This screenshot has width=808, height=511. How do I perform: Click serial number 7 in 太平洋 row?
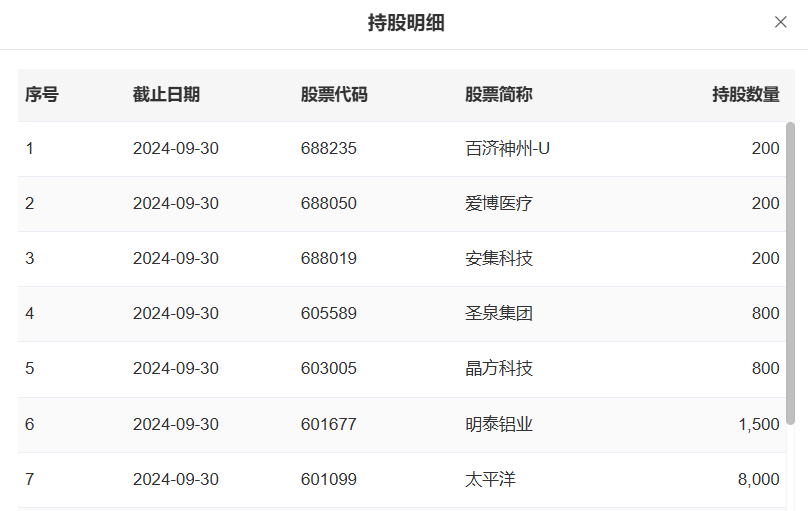click(30, 480)
